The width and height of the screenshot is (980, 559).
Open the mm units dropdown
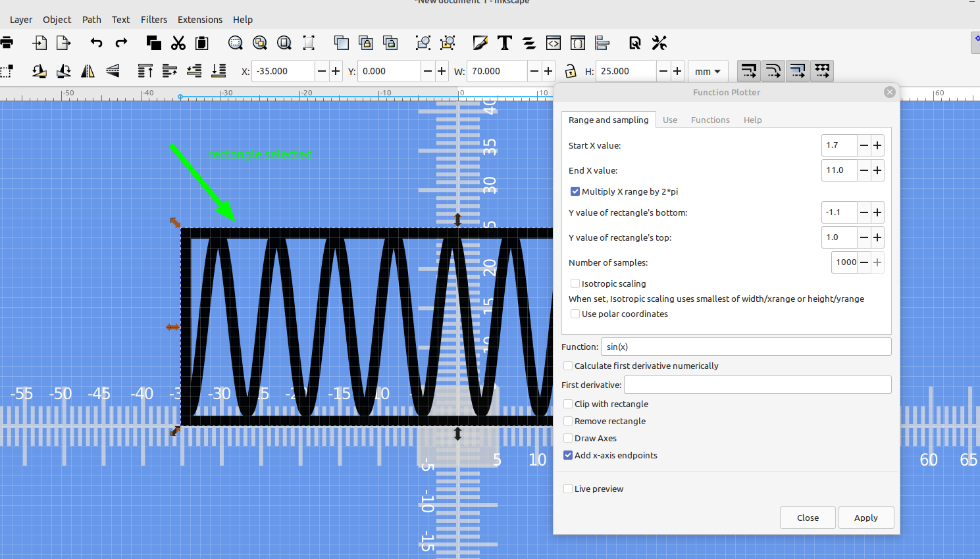tap(708, 71)
